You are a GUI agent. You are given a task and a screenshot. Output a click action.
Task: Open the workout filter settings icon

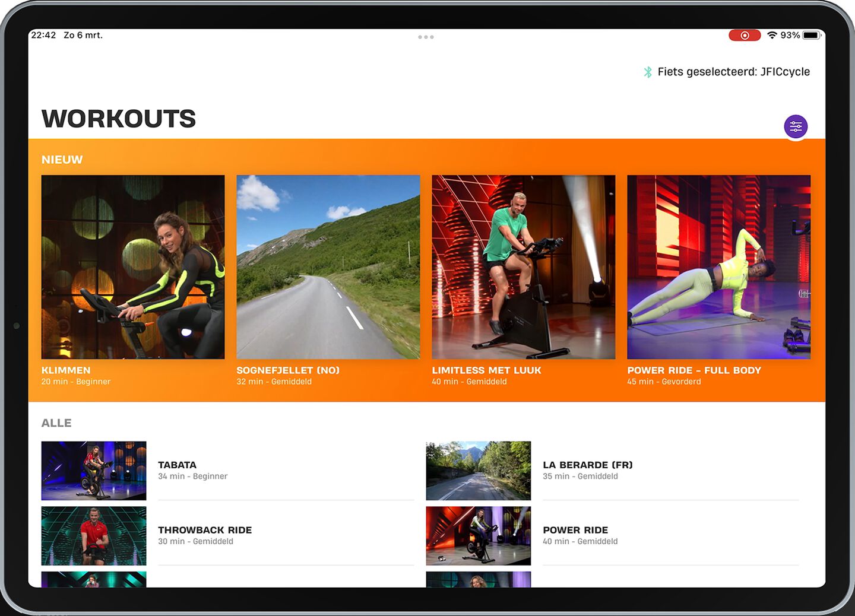tap(796, 126)
